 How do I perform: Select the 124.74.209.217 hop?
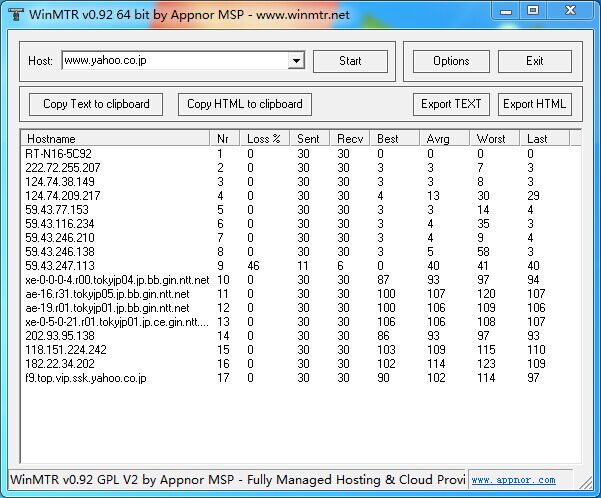(301, 196)
